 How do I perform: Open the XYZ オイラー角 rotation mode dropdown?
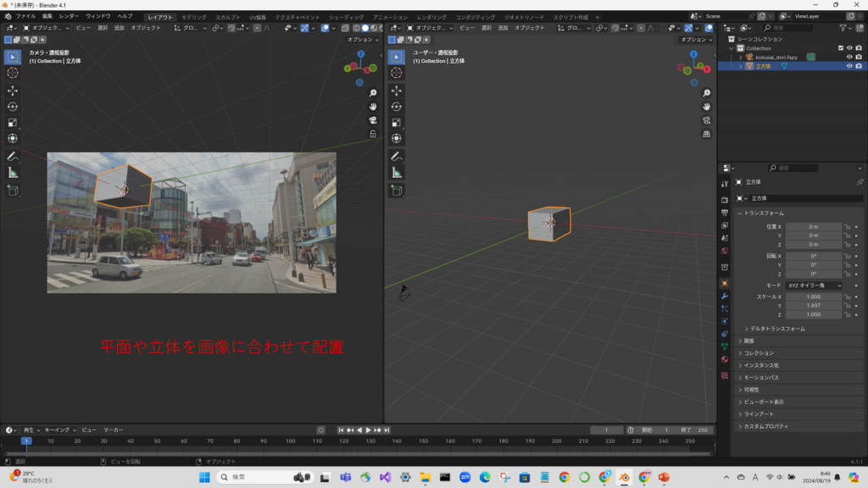tap(815, 286)
